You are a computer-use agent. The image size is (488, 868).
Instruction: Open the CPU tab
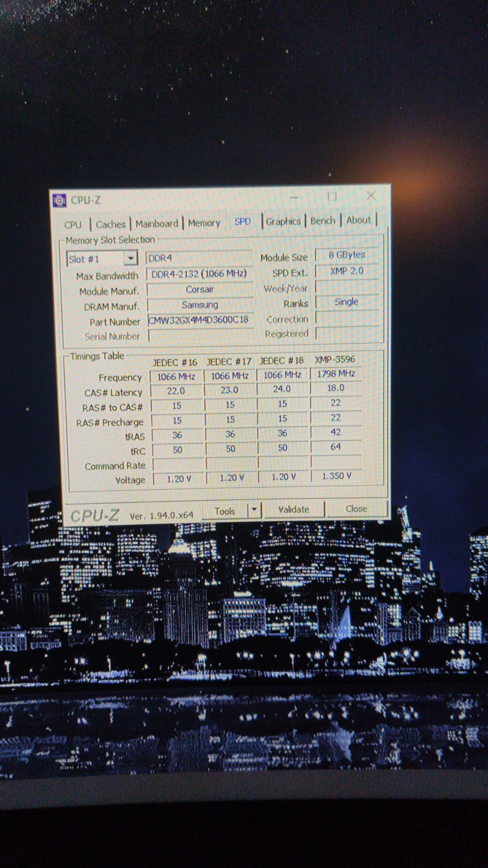click(x=73, y=225)
